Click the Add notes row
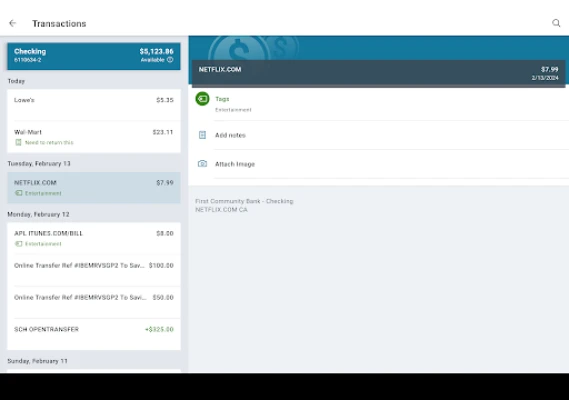Viewport: 569px width, 400px height. point(378,135)
